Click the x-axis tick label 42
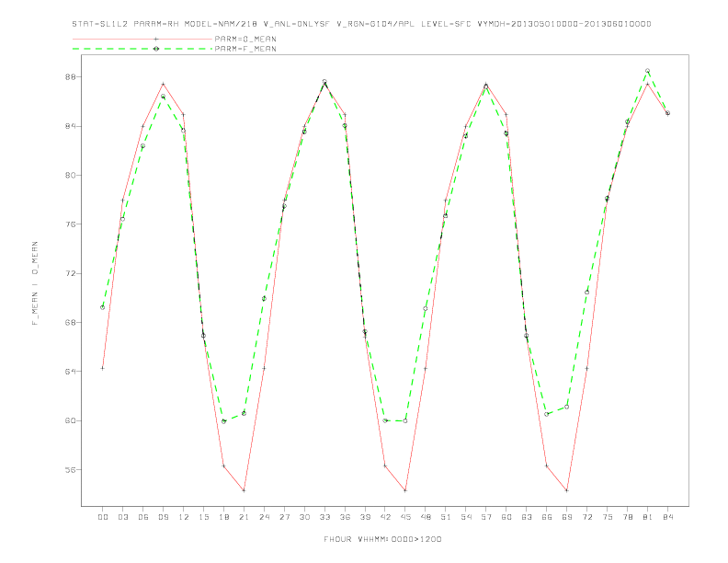This screenshot has width=728, height=563. coord(385,517)
